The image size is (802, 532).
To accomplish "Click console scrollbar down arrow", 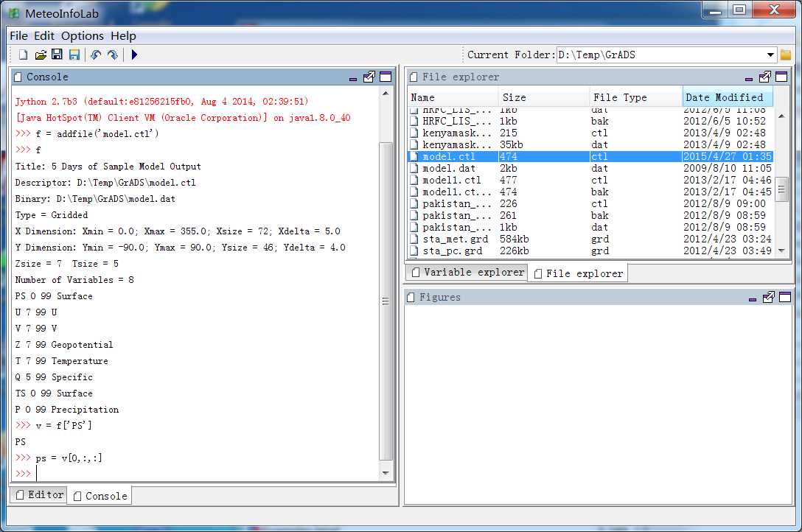I will pyautogui.click(x=386, y=473).
